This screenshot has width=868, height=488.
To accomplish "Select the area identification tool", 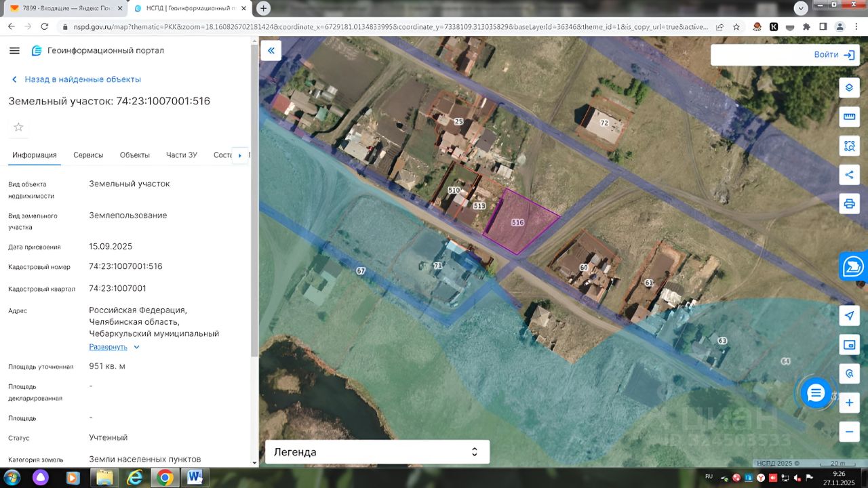I will point(849,145).
